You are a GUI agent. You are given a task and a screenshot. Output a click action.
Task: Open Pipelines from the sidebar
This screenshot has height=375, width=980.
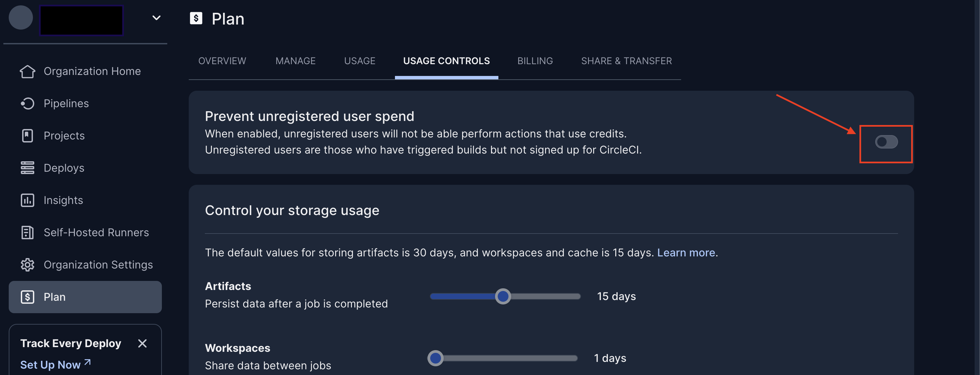(85, 103)
